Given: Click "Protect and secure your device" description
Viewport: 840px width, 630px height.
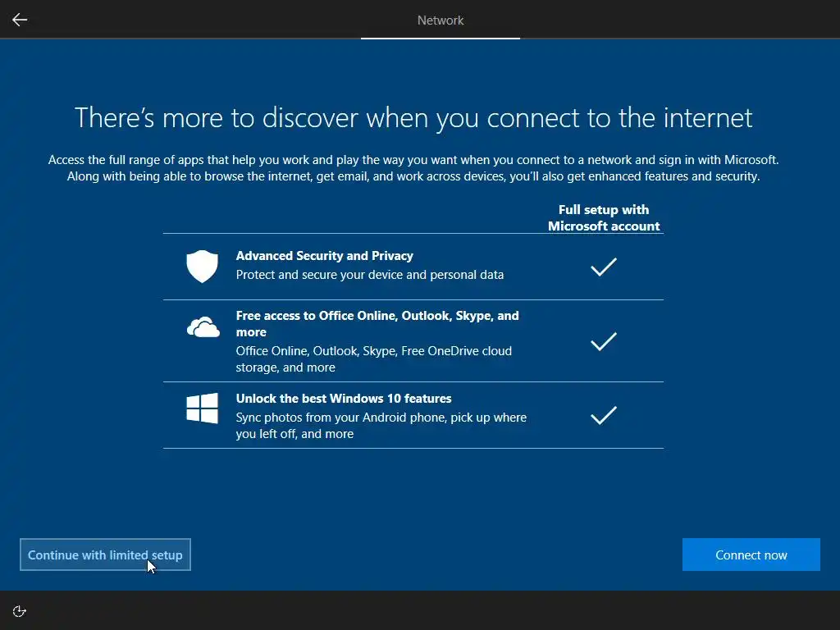Looking at the screenshot, I should tap(370, 275).
